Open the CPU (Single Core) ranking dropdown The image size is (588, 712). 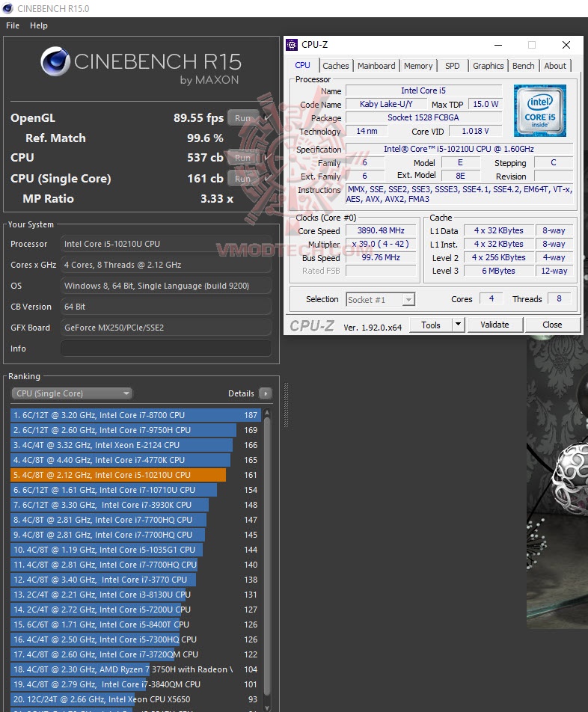(x=72, y=393)
